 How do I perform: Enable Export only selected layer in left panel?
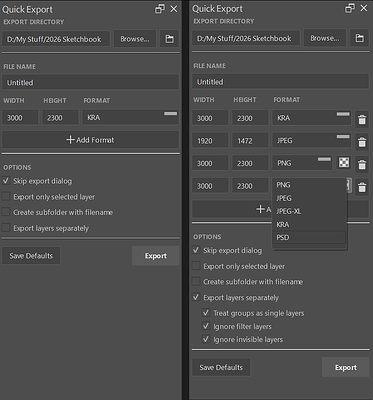pyautogui.click(x=6, y=196)
